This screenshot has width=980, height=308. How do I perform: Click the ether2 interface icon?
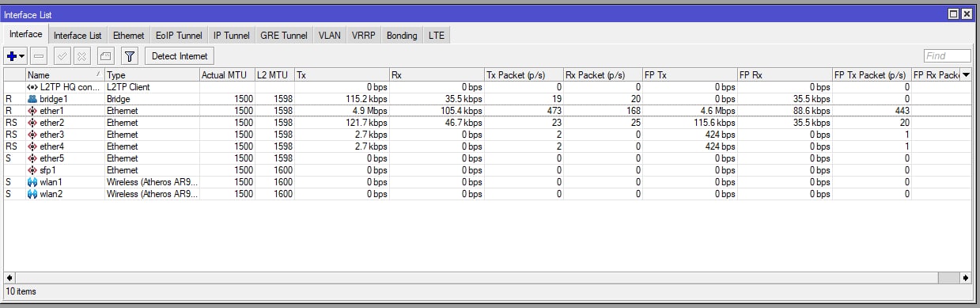(32, 123)
